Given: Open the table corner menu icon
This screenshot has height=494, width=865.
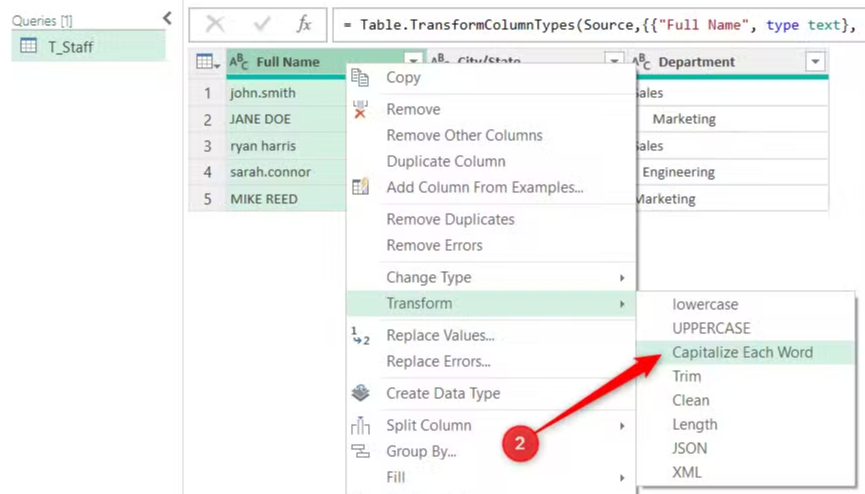Looking at the screenshot, I should tap(208, 62).
